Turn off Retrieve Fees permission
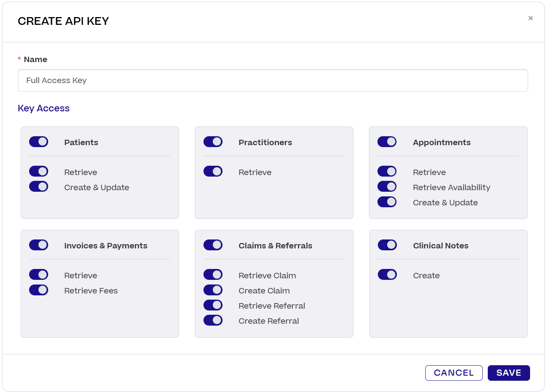Screen dimensions: 546x392 tap(38, 290)
